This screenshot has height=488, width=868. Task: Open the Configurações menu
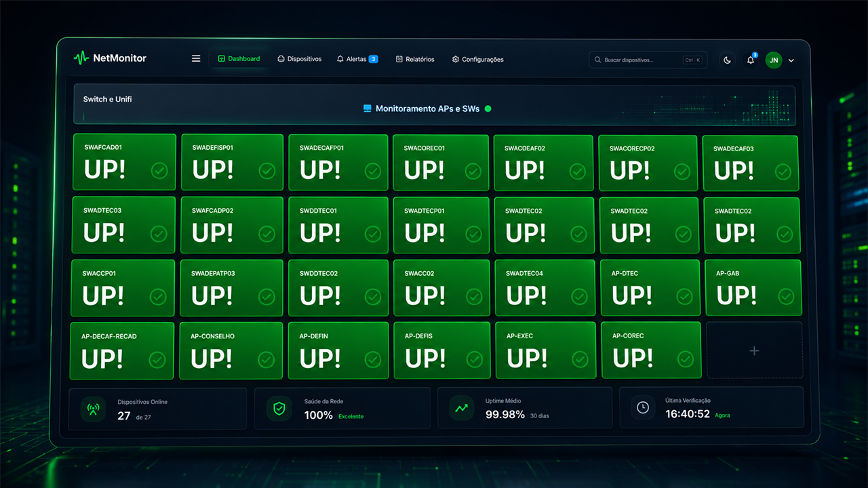[478, 59]
